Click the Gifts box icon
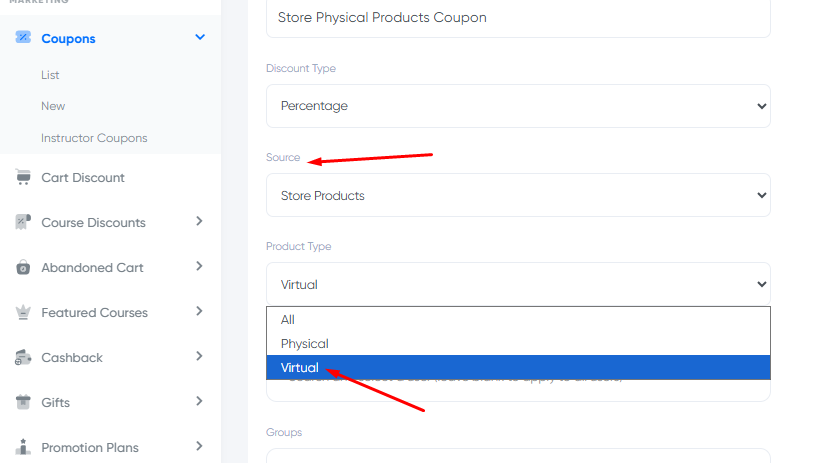Image resolution: width=835 pixels, height=463 pixels. [23, 402]
